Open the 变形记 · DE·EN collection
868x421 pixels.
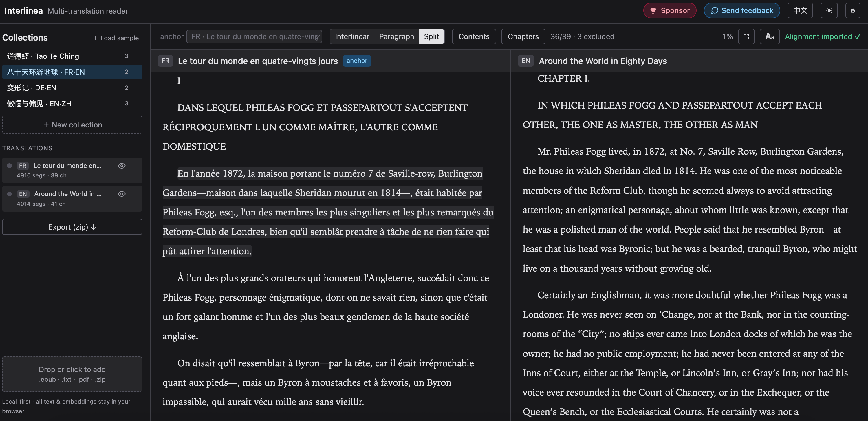coord(72,88)
